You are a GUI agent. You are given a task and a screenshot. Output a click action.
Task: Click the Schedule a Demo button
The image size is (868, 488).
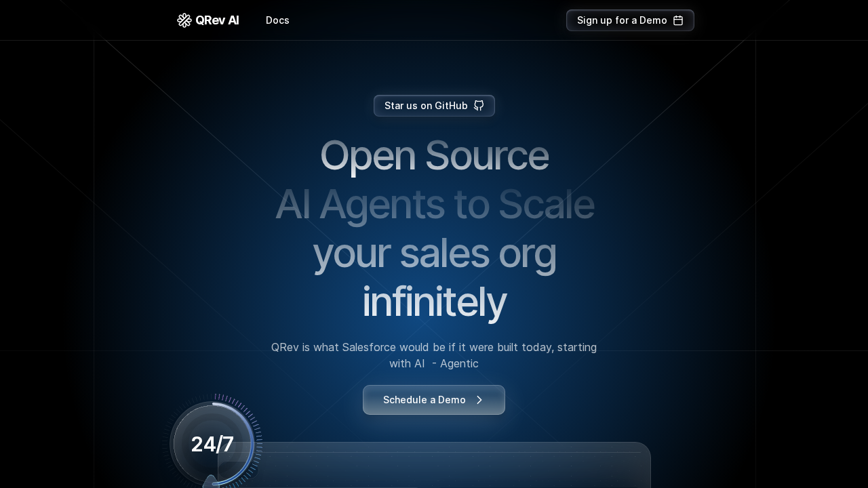(433, 400)
